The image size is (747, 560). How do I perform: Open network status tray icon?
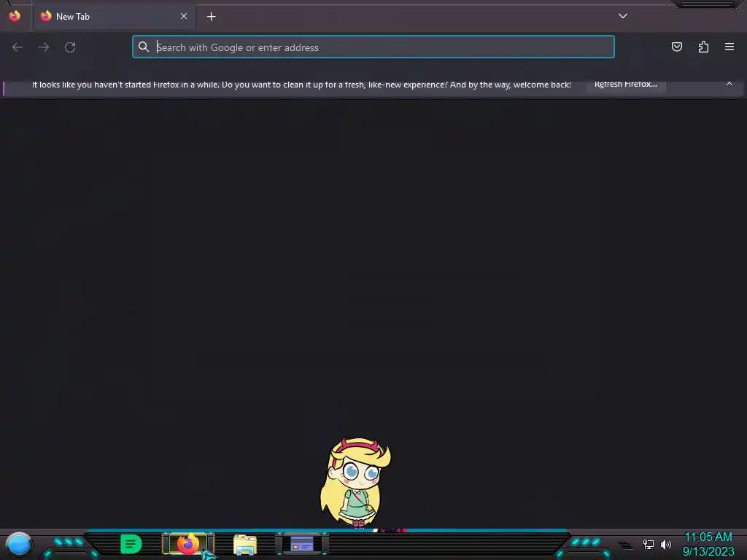(649, 544)
